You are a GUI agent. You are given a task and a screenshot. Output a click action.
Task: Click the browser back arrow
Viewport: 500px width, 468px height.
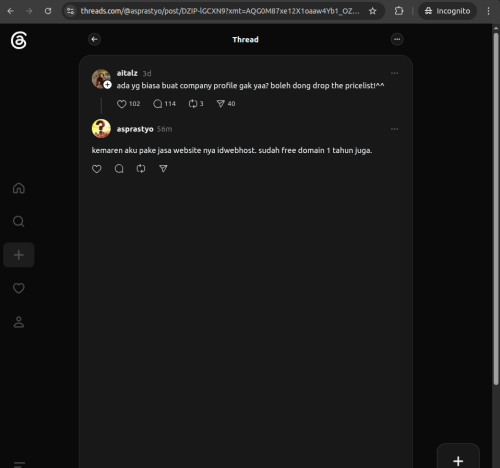tap(11, 11)
